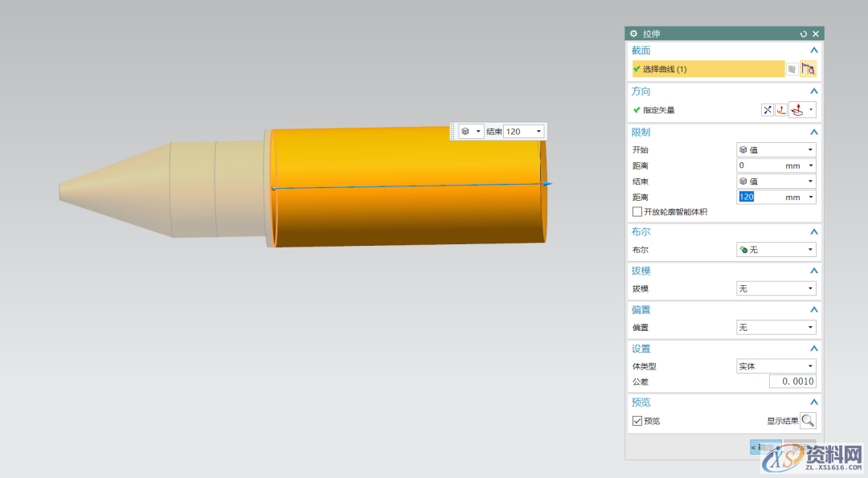Open the 布尔 dropdown set to 无
The width and height of the screenshot is (868, 478).
click(x=776, y=250)
